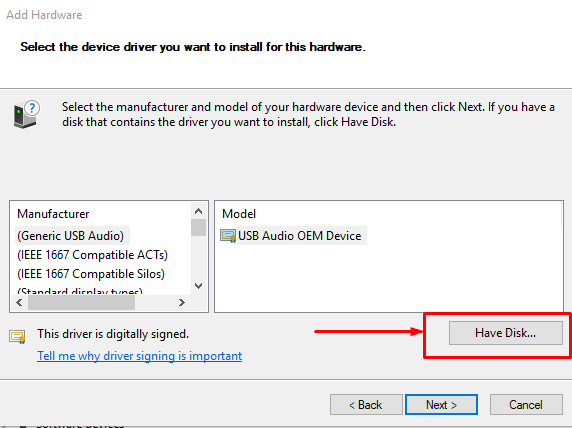Click the Model column header
This screenshot has height=428, width=572.
click(239, 213)
